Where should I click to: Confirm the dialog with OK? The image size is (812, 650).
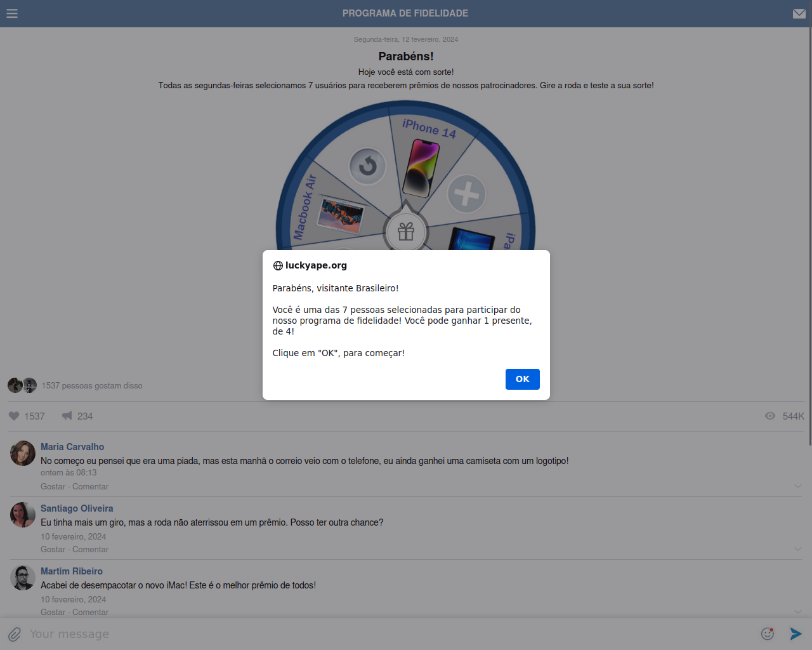pos(523,379)
